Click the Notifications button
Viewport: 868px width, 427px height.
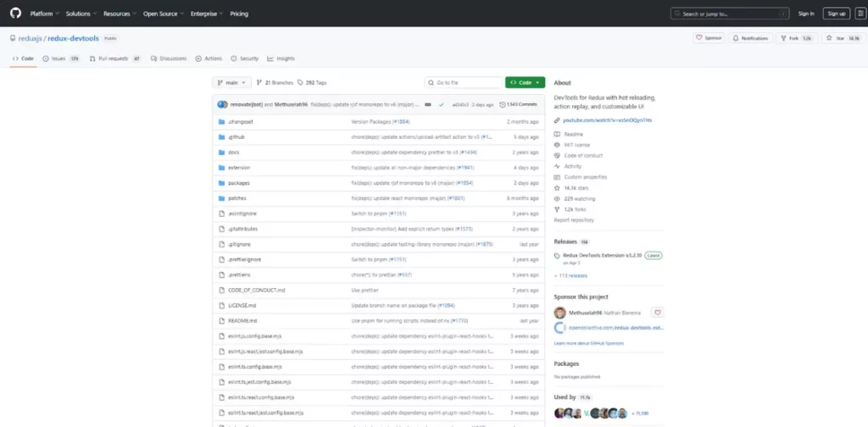point(750,38)
